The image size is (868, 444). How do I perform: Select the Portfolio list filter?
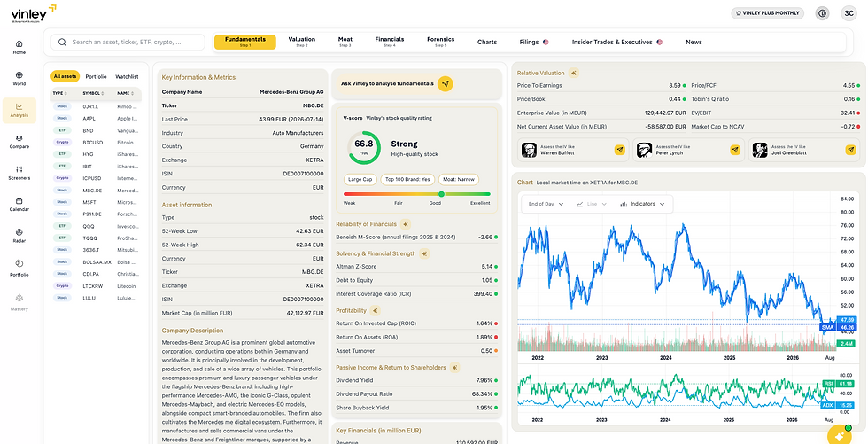96,76
